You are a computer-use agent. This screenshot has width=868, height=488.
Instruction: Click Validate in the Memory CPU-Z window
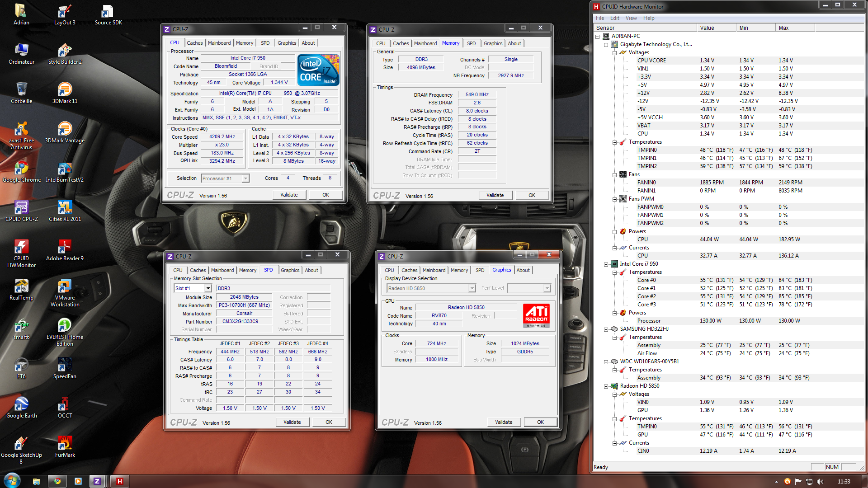tap(495, 195)
